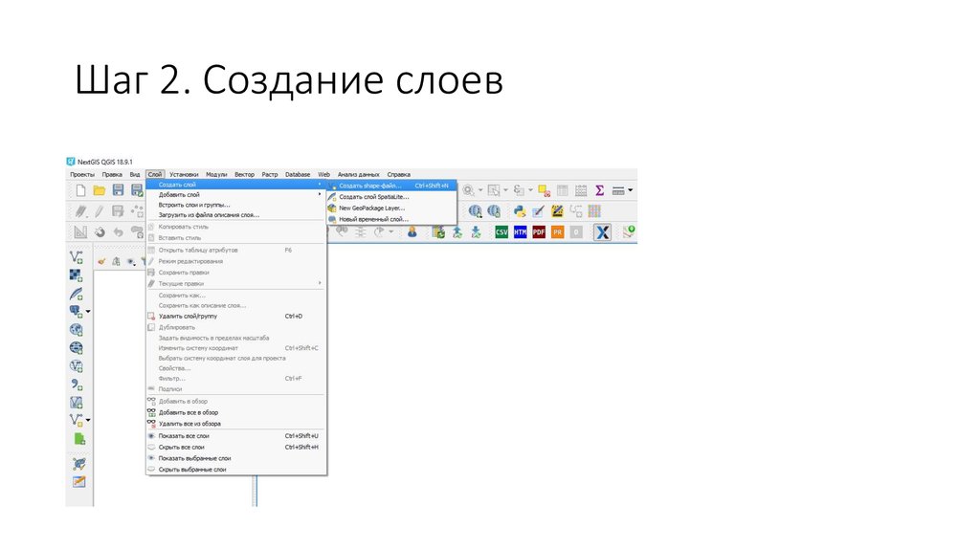Click the broom style icon in Layers panel
Image resolution: width=980 pixels, height=549 pixels.
tap(101, 262)
